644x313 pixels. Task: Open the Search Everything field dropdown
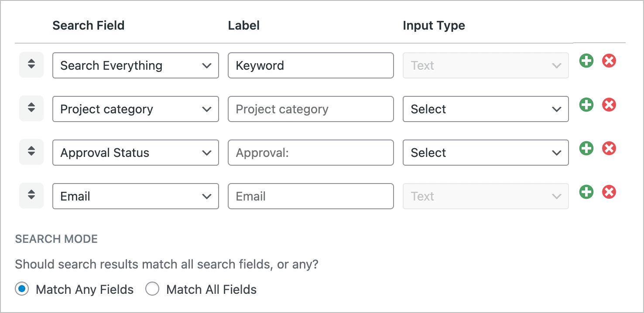tap(136, 65)
